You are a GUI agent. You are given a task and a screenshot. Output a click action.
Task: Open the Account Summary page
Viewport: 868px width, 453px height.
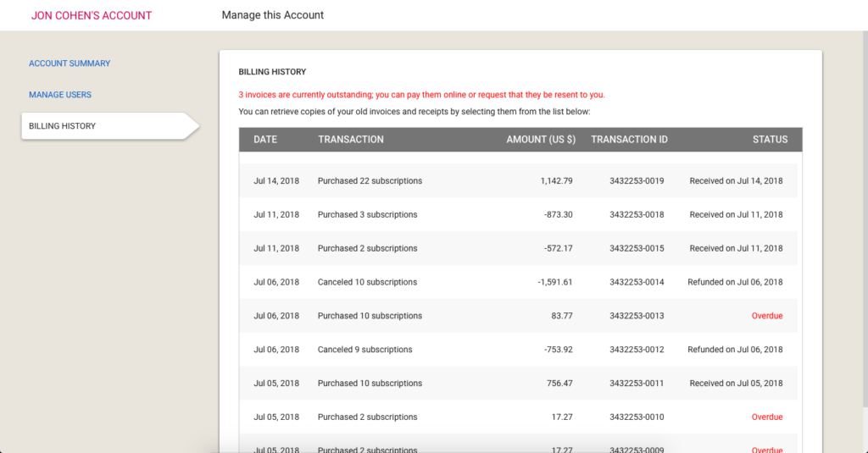[x=70, y=64]
